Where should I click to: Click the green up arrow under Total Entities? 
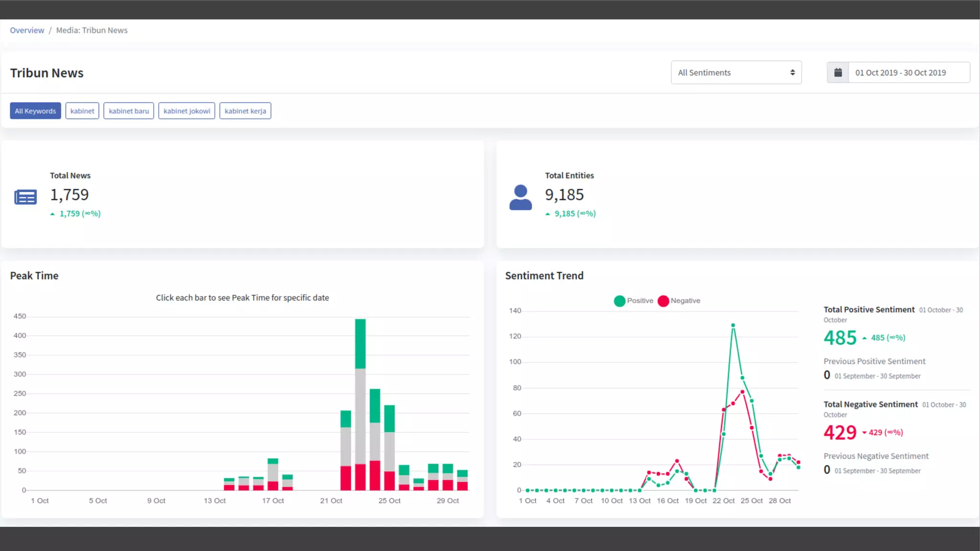tap(547, 214)
